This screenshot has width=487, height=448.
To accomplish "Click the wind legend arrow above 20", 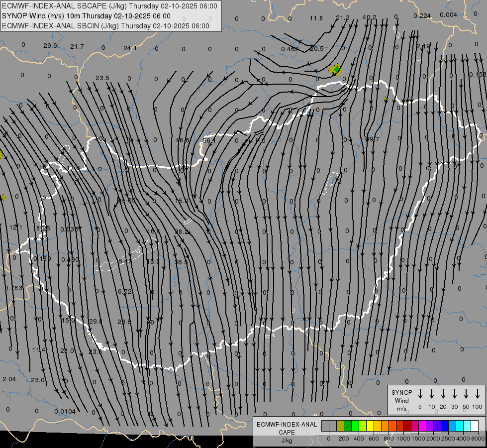I will [x=443, y=394].
